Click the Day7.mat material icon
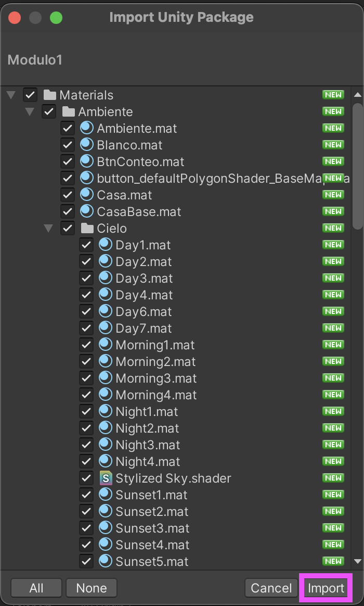This screenshot has height=606, width=364. [x=106, y=328]
